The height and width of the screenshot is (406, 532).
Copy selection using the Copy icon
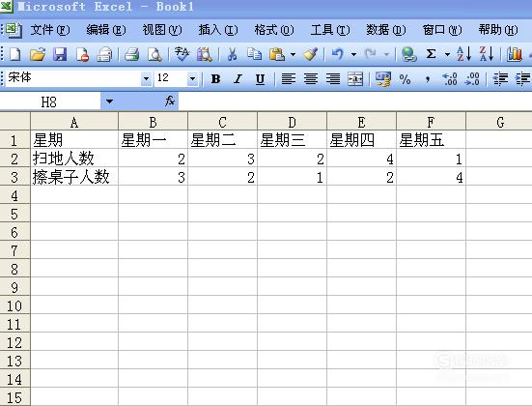pyautogui.click(x=254, y=54)
